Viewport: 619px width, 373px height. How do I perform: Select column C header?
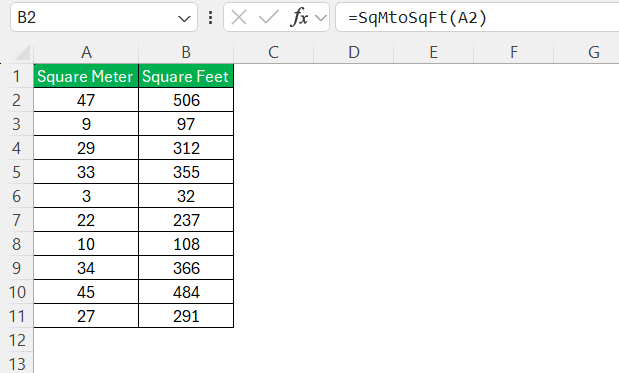(x=274, y=52)
